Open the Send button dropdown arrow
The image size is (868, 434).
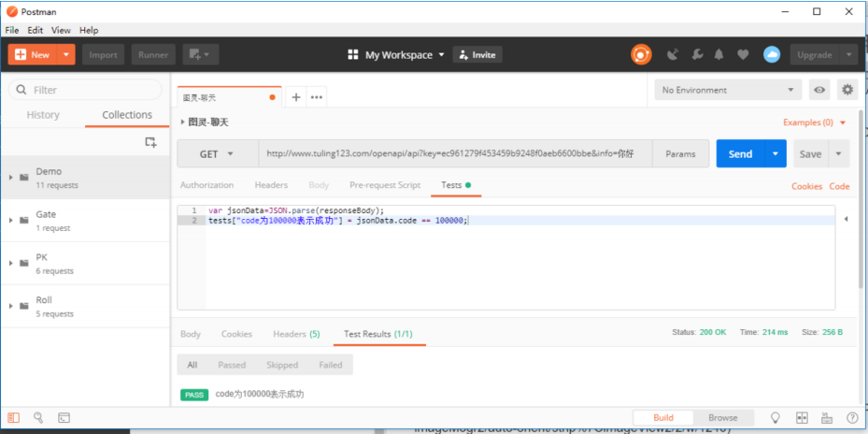[x=775, y=153]
